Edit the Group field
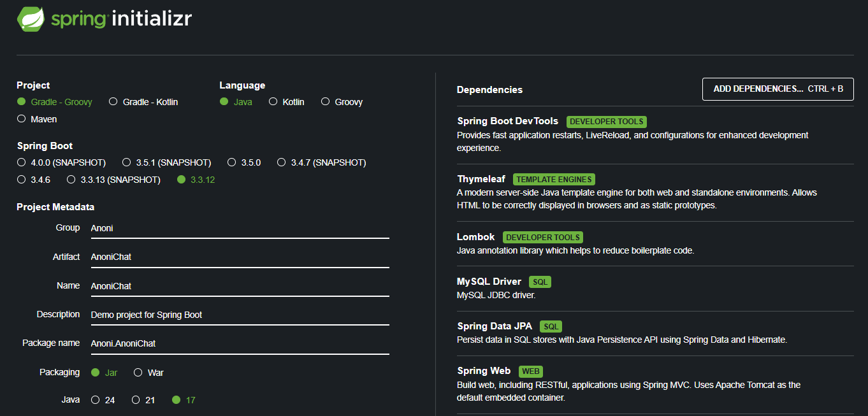 [x=240, y=228]
